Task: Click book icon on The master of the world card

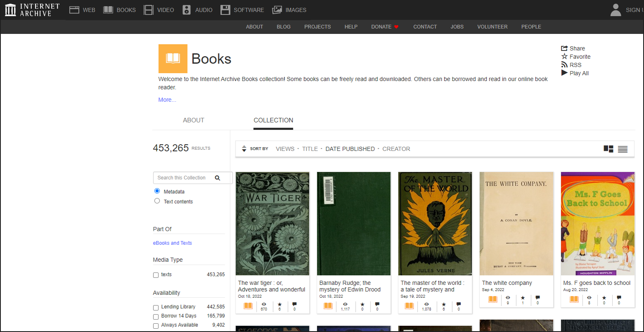Action: pos(409,306)
